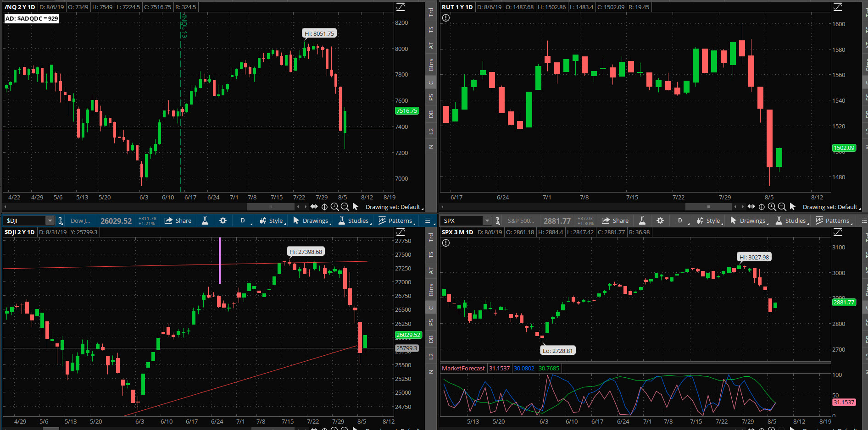Open price axis settings icon on $DJI chart
The image size is (868, 430).
(x=401, y=232)
